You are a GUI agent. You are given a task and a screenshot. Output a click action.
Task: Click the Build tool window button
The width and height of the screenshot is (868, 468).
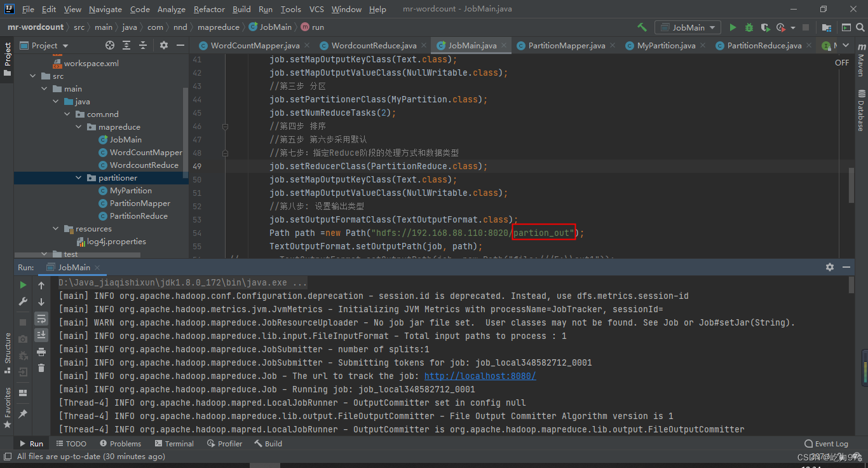[x=268, y=443]
